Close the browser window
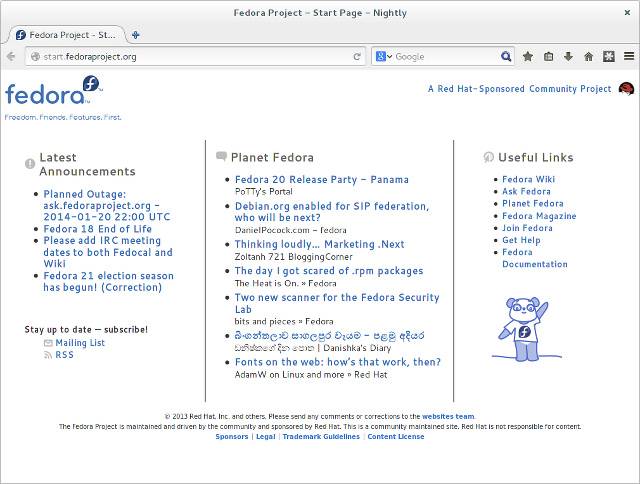640x484 pixels. (627, 13)
